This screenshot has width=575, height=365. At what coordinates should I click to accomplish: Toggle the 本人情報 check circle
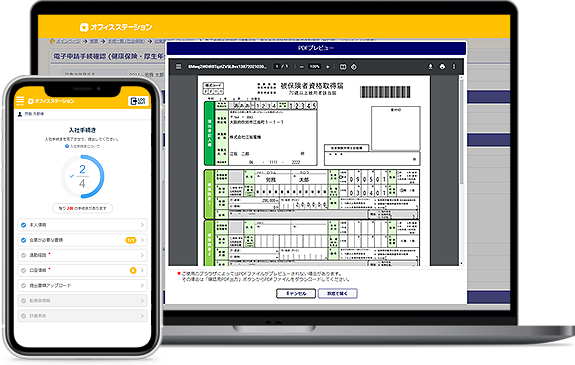23,225
